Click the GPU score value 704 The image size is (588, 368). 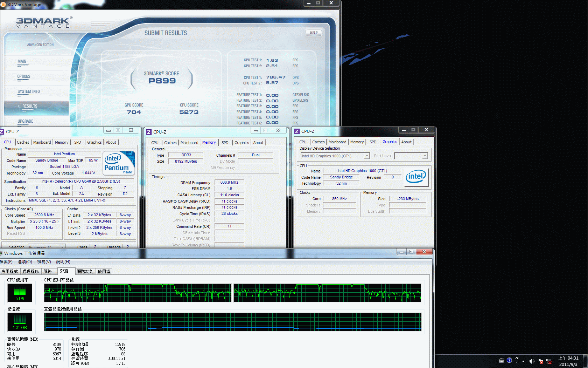click(x=134, y=112)
